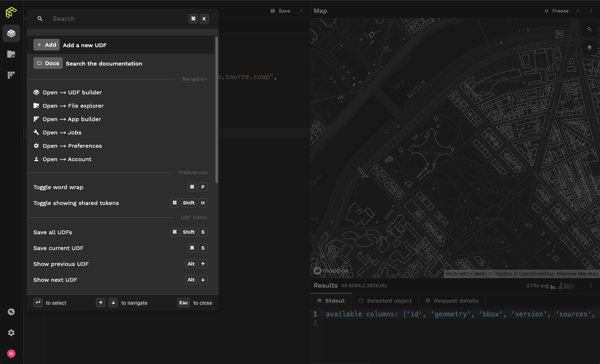Click the enter key select hint

(38, 303)
